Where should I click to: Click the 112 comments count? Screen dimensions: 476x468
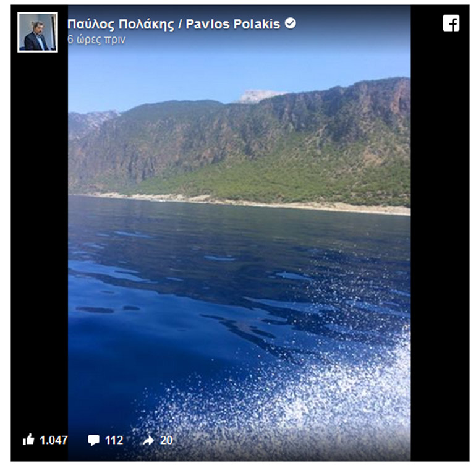tap(114, 440)
